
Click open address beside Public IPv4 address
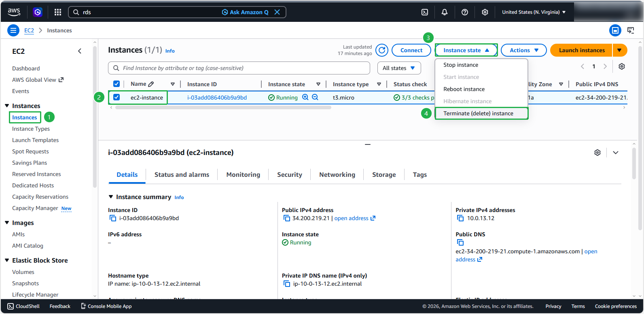[x=355, y=218]
